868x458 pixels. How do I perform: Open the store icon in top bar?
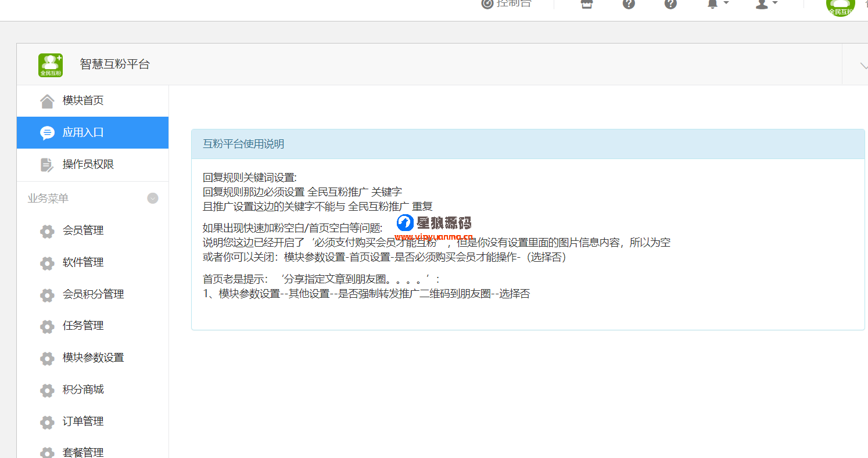[x=587, y=3]
